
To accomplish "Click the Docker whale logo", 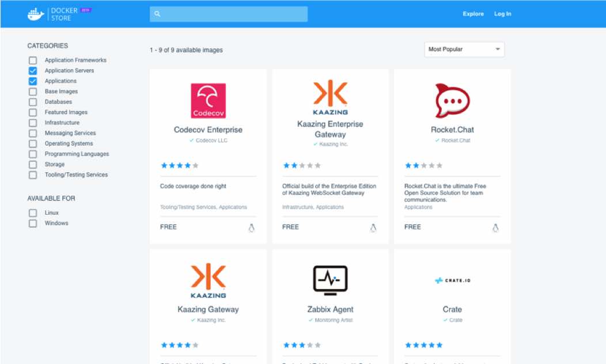I will 36,14.
